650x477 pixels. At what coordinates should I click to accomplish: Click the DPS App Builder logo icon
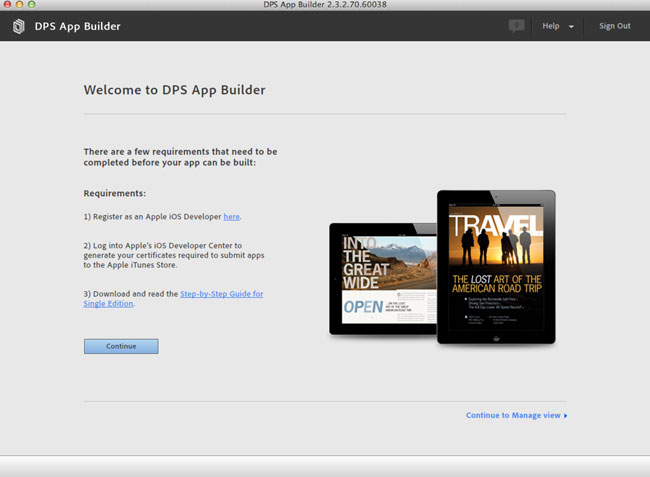coord(18,26)
